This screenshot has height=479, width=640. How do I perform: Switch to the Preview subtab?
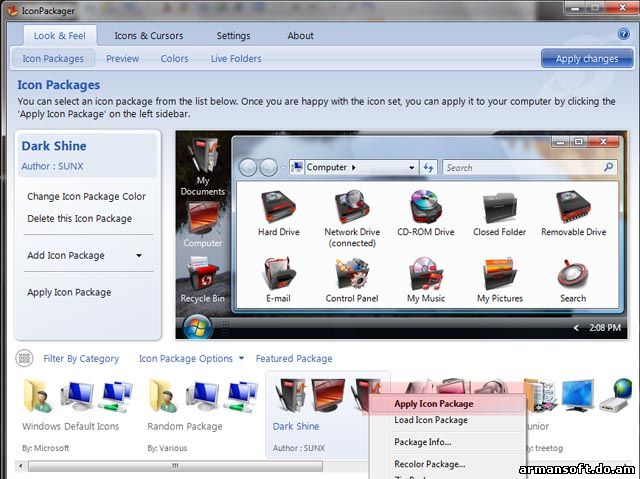(x=122, y=58)
